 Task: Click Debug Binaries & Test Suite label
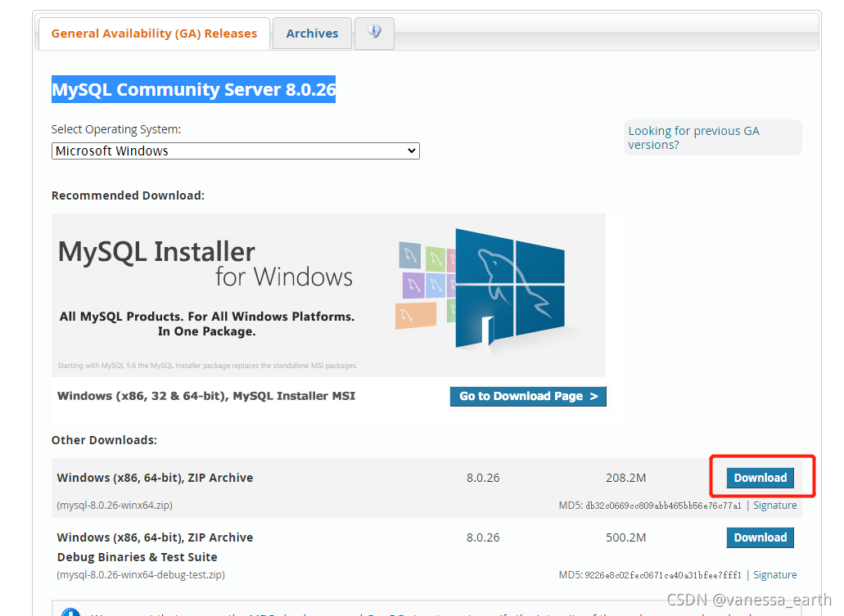click(138, 557)
